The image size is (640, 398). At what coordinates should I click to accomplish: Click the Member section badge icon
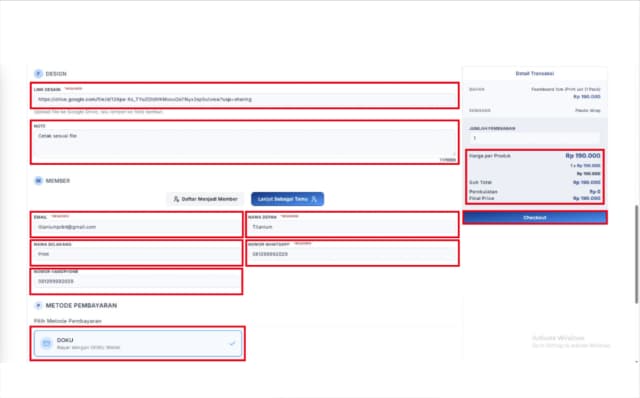38,180
